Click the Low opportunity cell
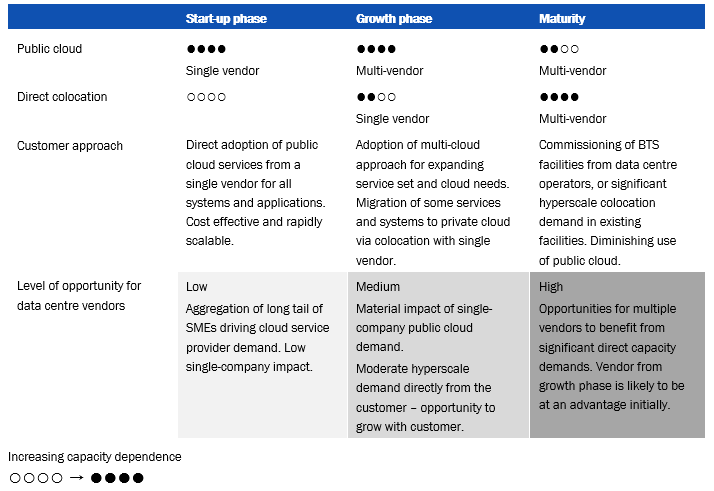 click(262, 355)
